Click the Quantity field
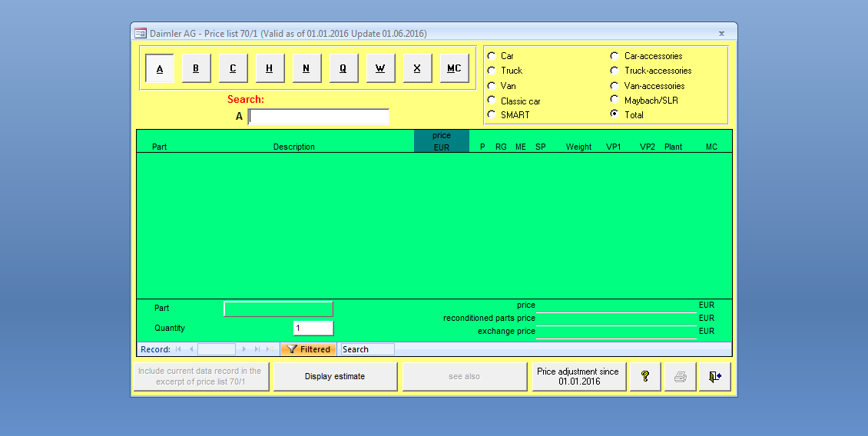868x436 pixels. click(313, 328)
